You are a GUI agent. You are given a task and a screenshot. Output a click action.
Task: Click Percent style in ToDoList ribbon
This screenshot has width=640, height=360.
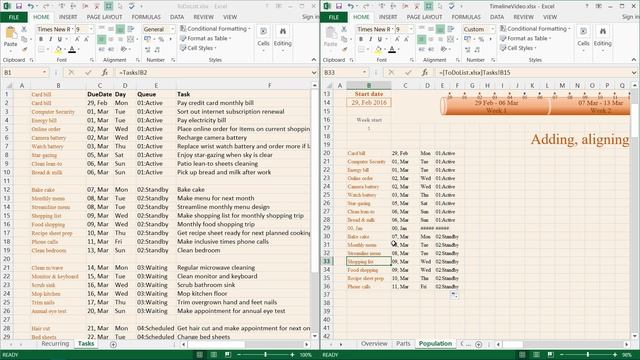(161, 39)
